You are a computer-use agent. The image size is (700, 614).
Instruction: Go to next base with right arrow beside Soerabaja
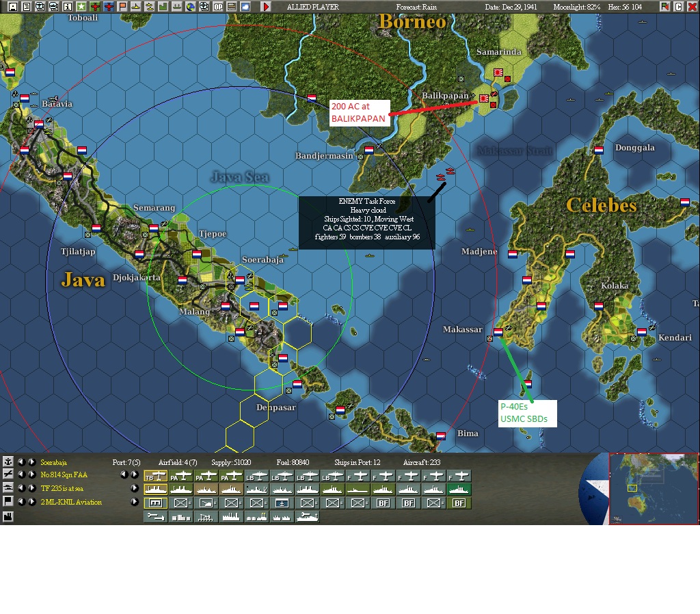[31, 462]
